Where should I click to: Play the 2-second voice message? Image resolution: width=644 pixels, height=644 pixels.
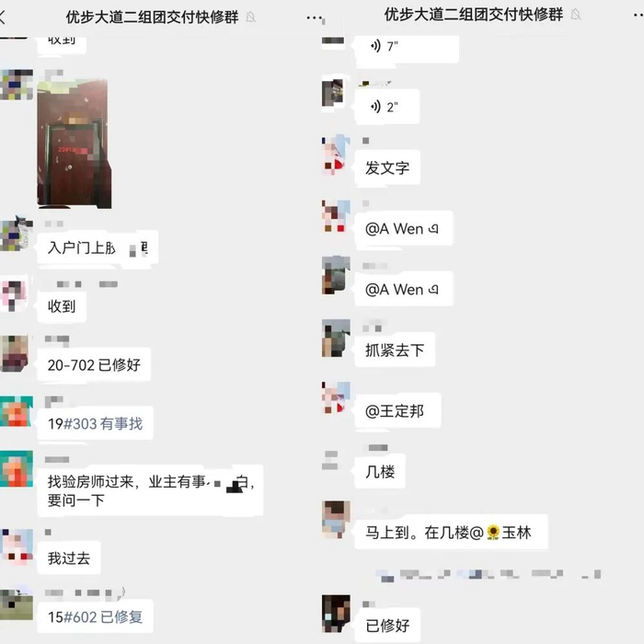[x=387, y=107]
